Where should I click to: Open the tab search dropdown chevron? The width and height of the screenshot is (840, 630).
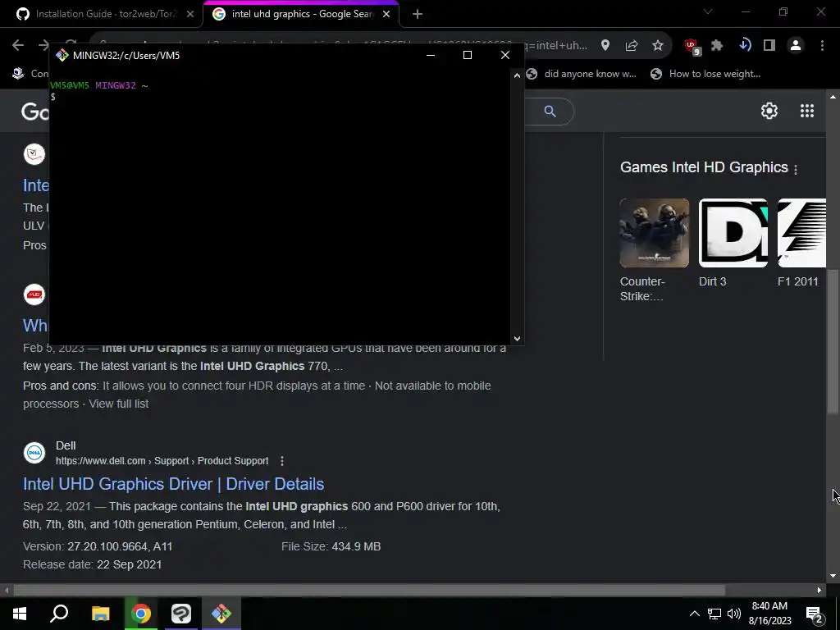pos(708,11)
